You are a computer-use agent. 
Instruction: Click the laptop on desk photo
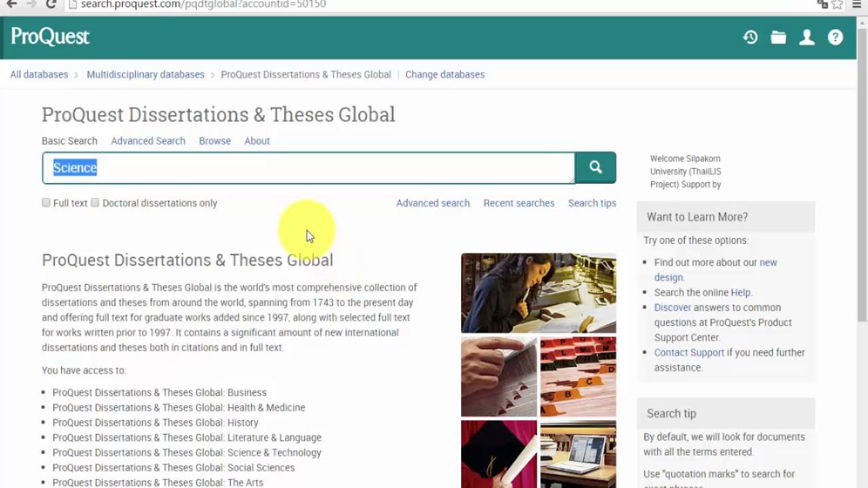click(578, 454)
